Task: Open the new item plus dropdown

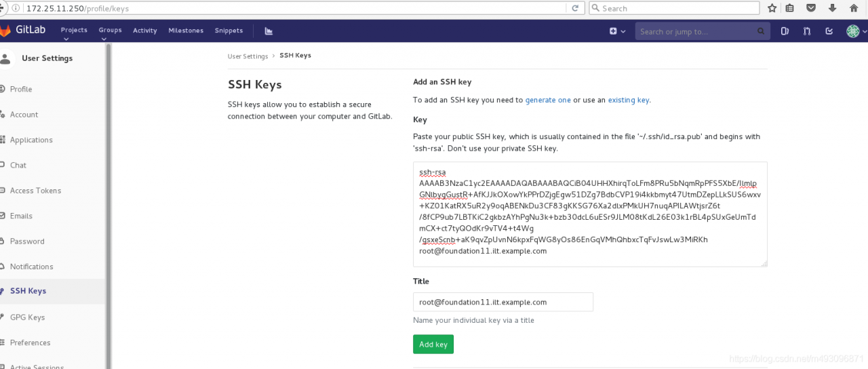Action: click(617, 31)
